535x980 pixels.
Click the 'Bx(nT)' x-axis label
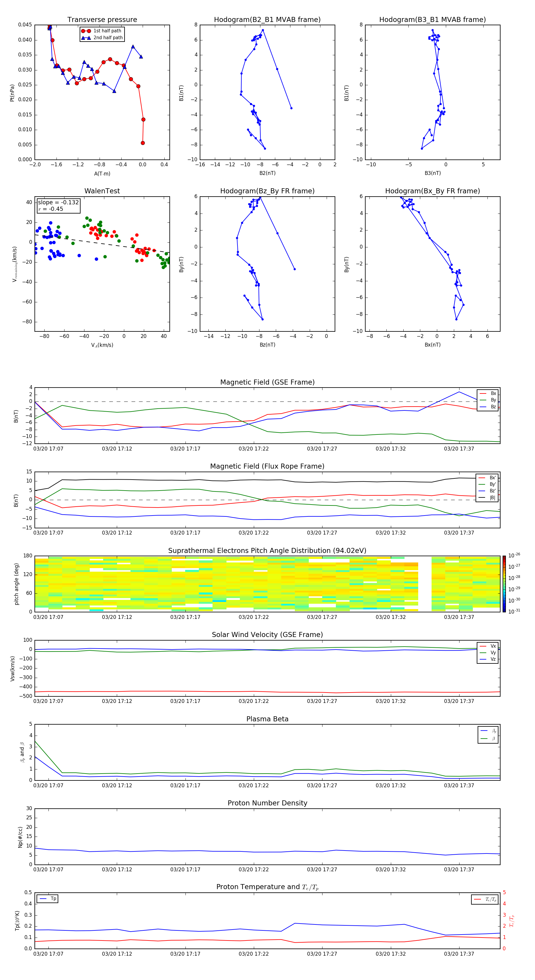(x=432, y=345)
